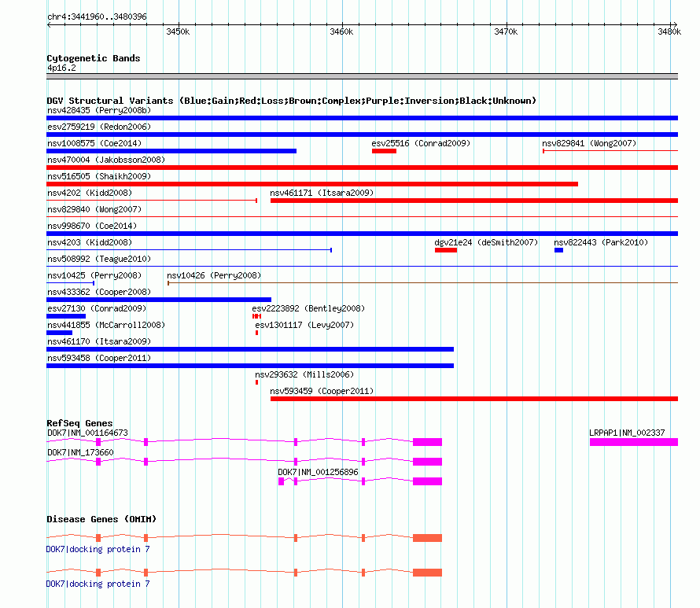This screenshot has width=700, height=608.
Task: Click the 3480k ruler position marker
Action: (x=669, y=31)
